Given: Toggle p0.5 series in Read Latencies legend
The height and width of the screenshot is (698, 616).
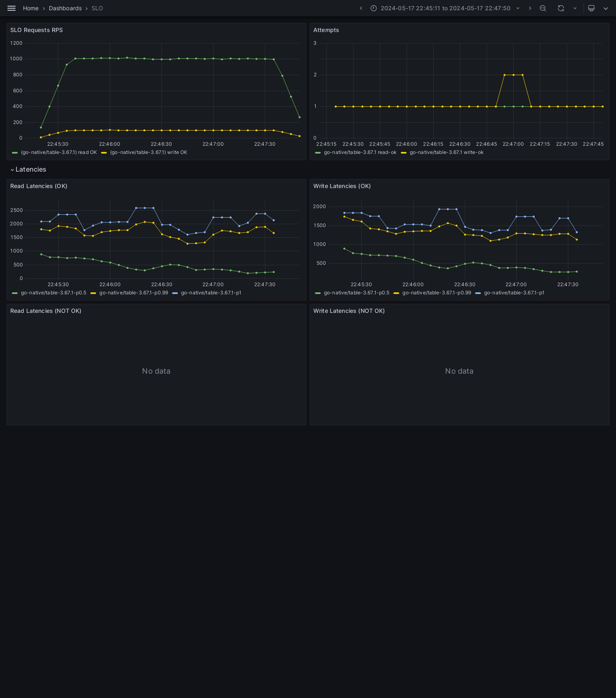Looking at the screenshot, I should [53, 293].
